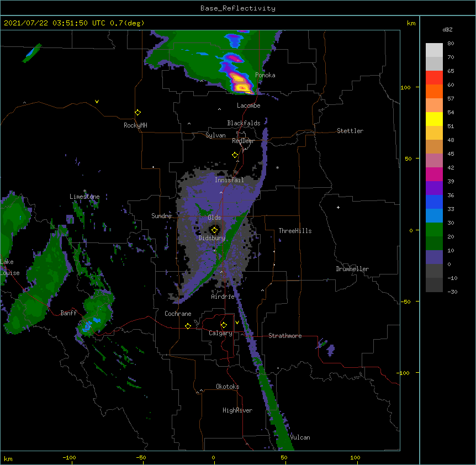This screenshot has width=476, height=465.
Task: Click the Stettler town label
Action: 350,131
